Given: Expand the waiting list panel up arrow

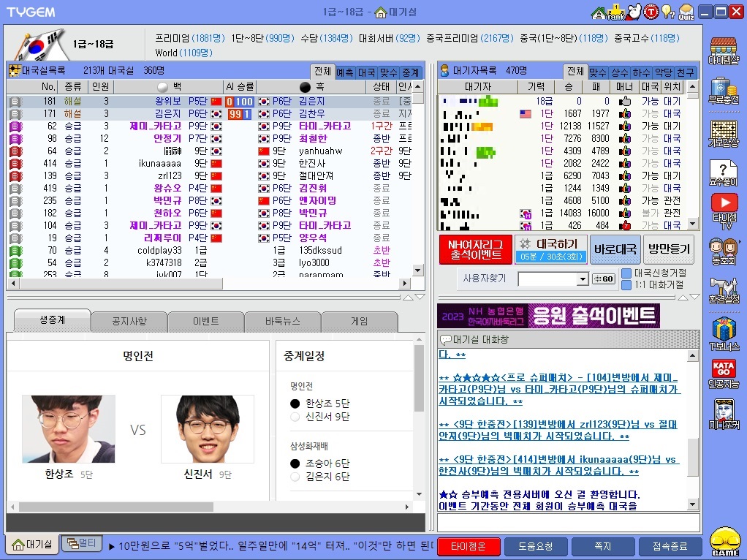Looking at the screenshot, I should 683,298.
